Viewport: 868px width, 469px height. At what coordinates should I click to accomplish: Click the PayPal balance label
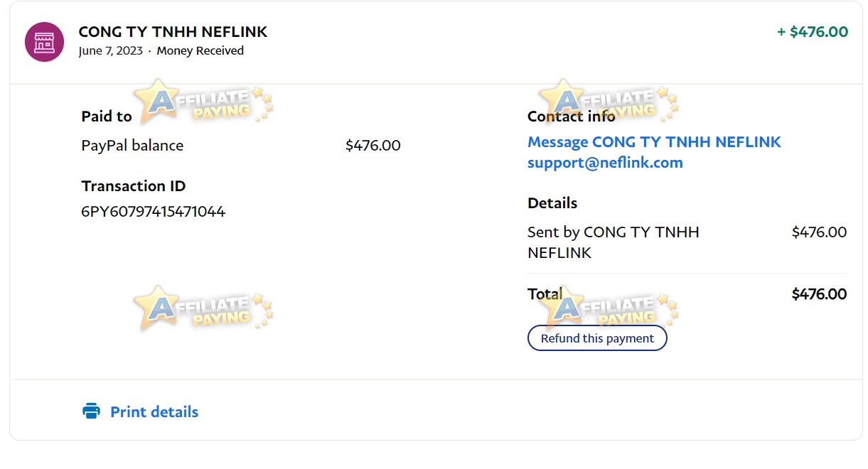132,146
